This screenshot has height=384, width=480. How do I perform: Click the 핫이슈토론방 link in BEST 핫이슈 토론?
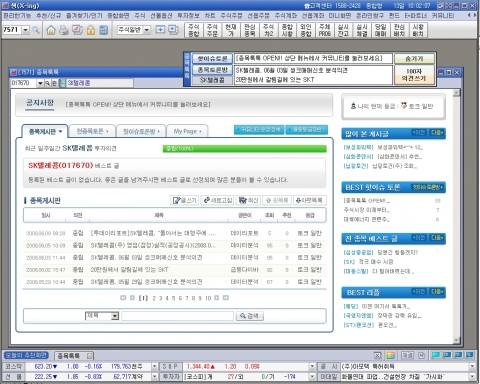(x=428, y=187)
